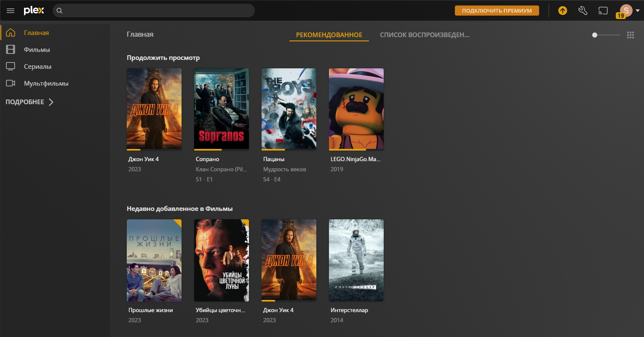
Task: Click the Продолжить просмотр heading
Action: [x=163, y=58]
